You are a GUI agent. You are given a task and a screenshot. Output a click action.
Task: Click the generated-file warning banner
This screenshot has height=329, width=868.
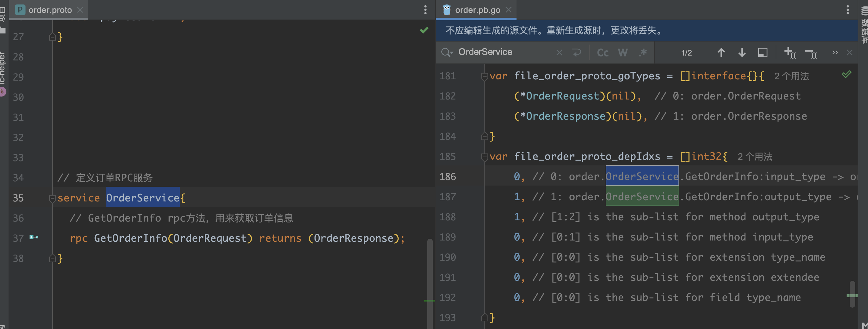[x=646, y=31]
